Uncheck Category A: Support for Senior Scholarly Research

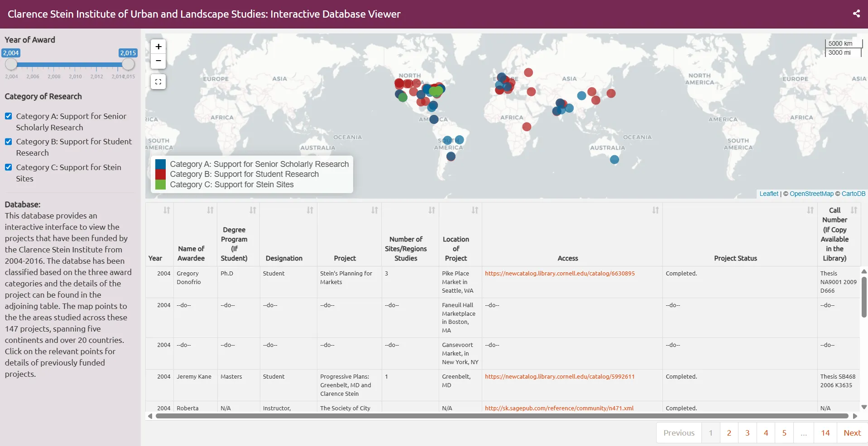click(8, 116)
